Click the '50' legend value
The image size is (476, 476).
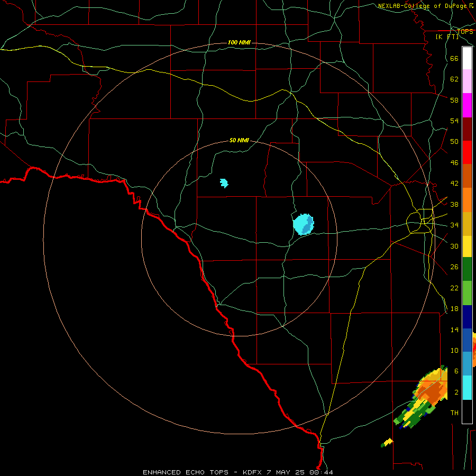tap(454, 141)
